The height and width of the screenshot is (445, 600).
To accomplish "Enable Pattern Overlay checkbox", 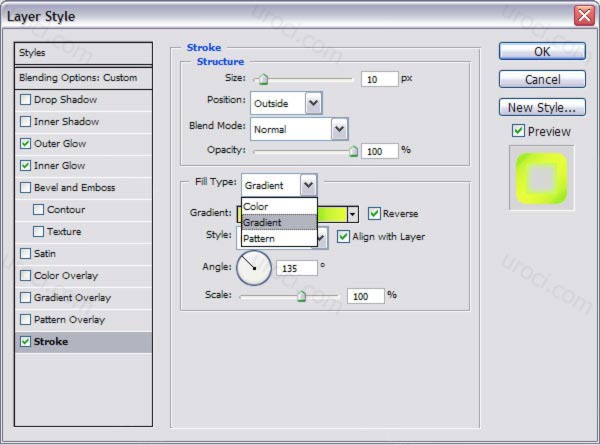I will coord(25,319).
